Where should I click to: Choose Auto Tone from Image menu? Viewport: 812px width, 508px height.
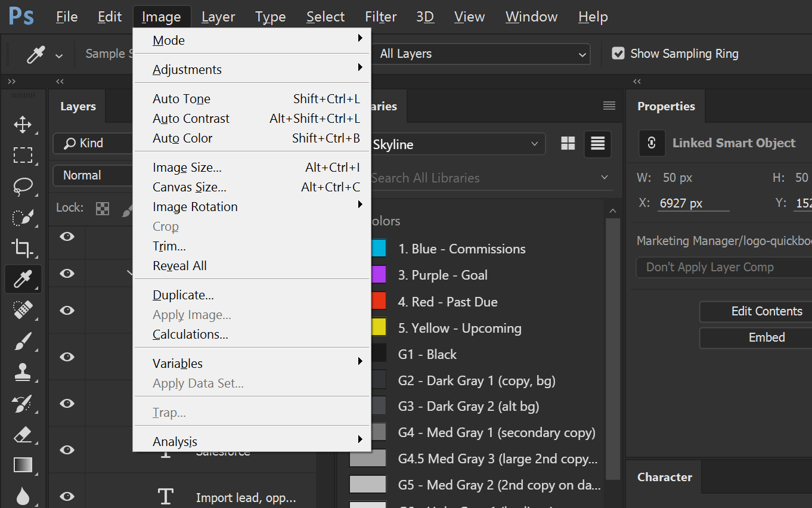(252, 99)
